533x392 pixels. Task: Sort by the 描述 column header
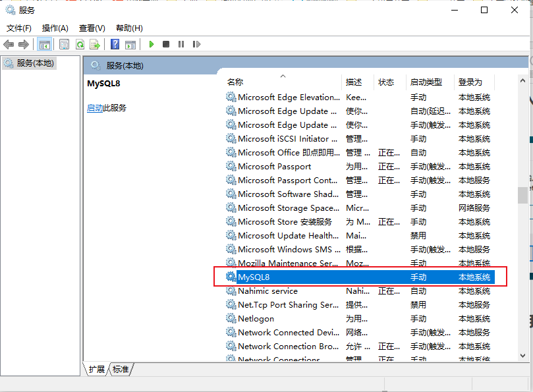[358, 82]
